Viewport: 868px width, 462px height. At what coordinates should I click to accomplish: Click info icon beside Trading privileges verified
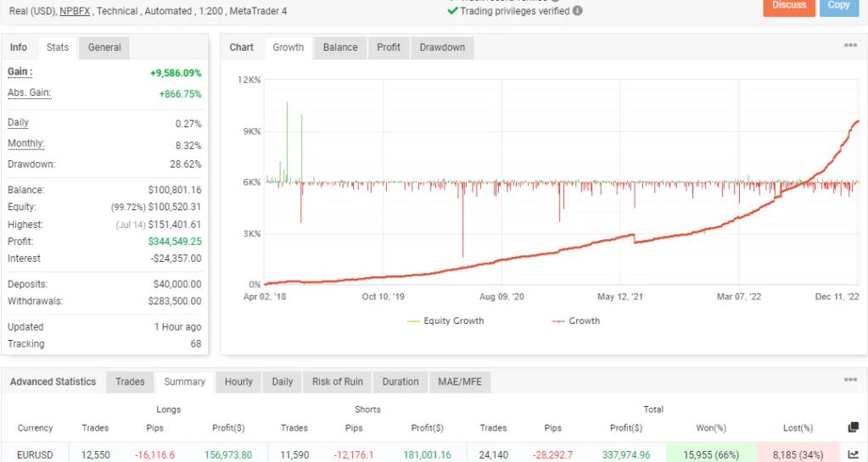coord(578,11)
